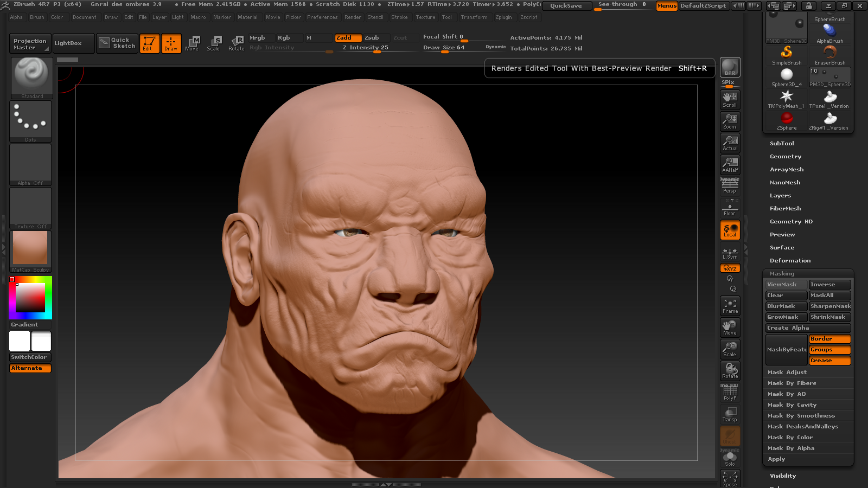Click the BPR render button
The image size is (868, 488).
pos(730,67)
